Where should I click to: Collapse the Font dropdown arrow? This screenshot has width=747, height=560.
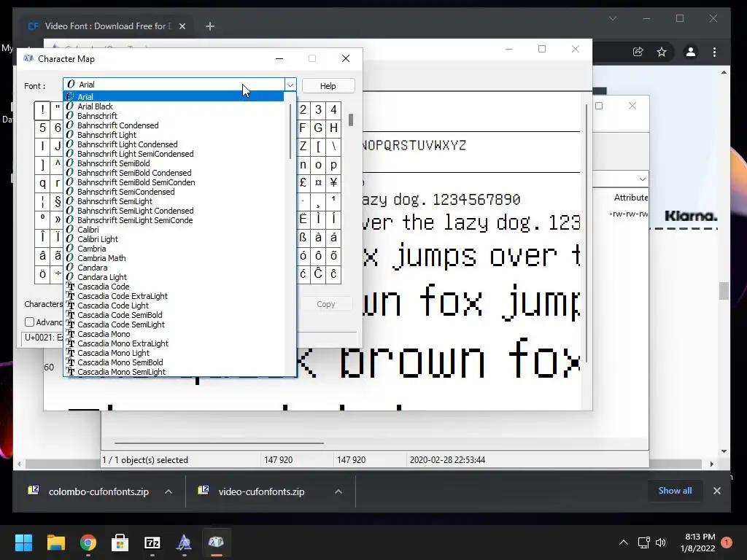290,85
